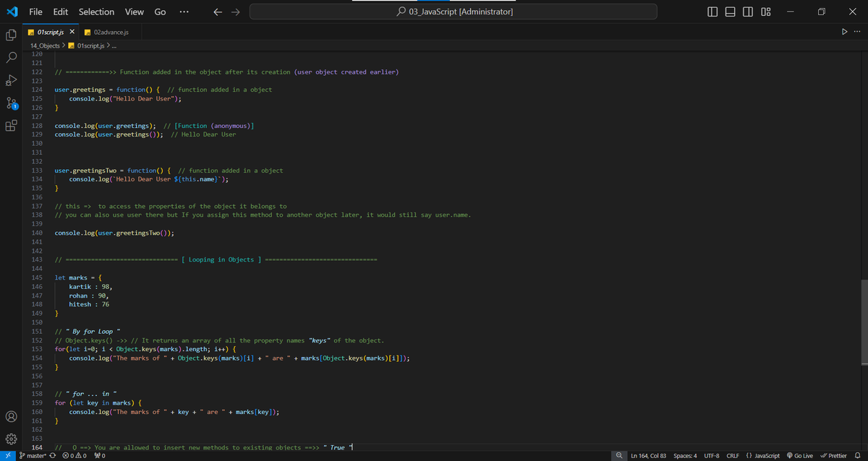Click line number 145 in gutter
The width and height of the screenshot is (868, 461).
(x=37, y=277)
